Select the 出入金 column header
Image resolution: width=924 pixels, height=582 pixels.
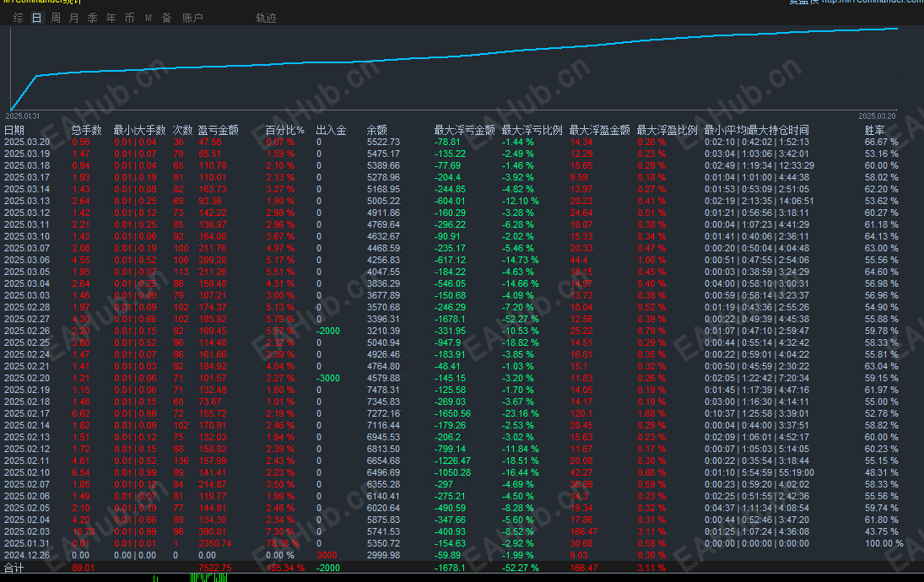coord(331,130)
